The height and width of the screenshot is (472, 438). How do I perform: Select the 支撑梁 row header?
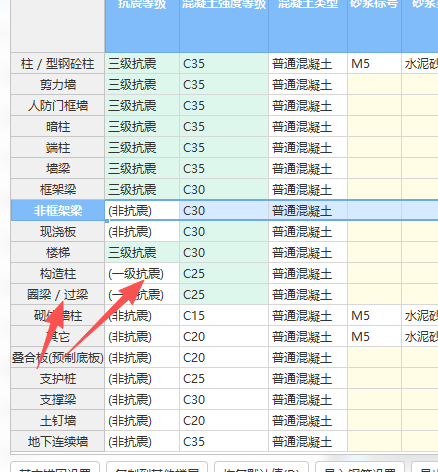point(58,399)
